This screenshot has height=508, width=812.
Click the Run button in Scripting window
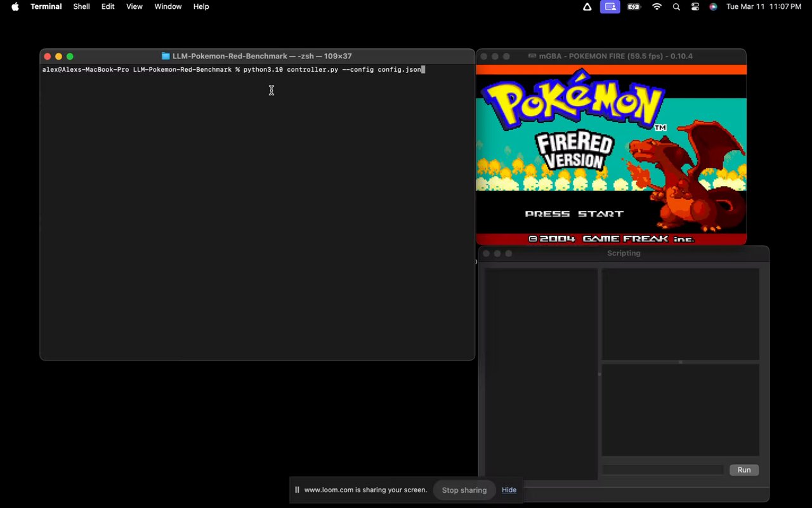tap(744, 470)
